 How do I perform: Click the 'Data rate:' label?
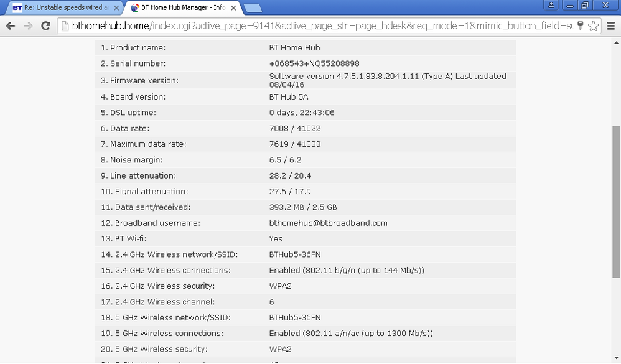click(x=129, y=128)
